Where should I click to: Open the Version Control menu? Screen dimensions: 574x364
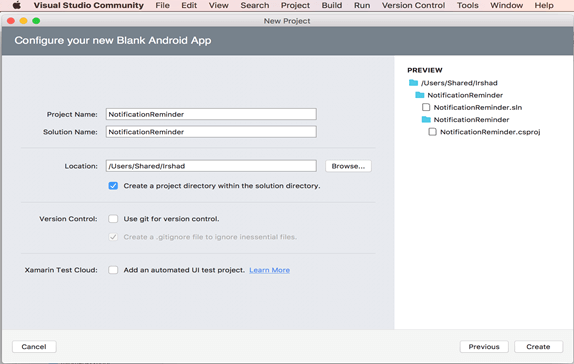click(x=414, y=5)
